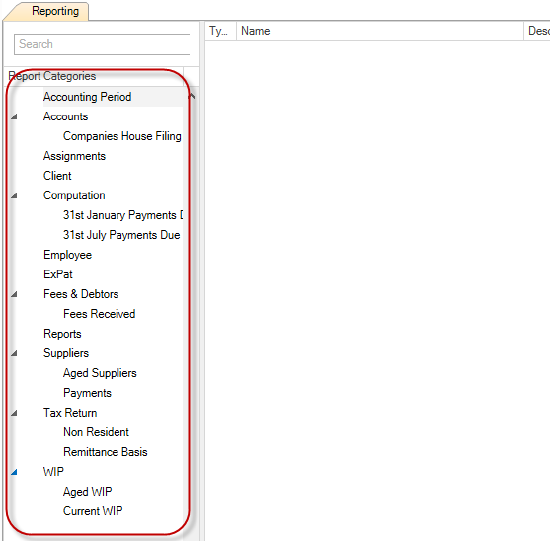Viewport: 550px width, 541px height.
Task: Collapse the Tax Return tree node
Action: point(14,413)
